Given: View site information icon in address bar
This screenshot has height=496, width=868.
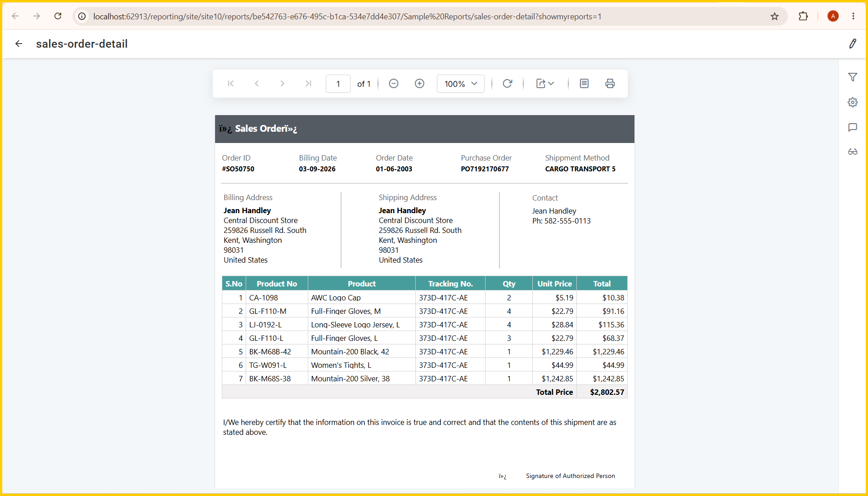Looking at the screenshot, I should coord(82,16).
